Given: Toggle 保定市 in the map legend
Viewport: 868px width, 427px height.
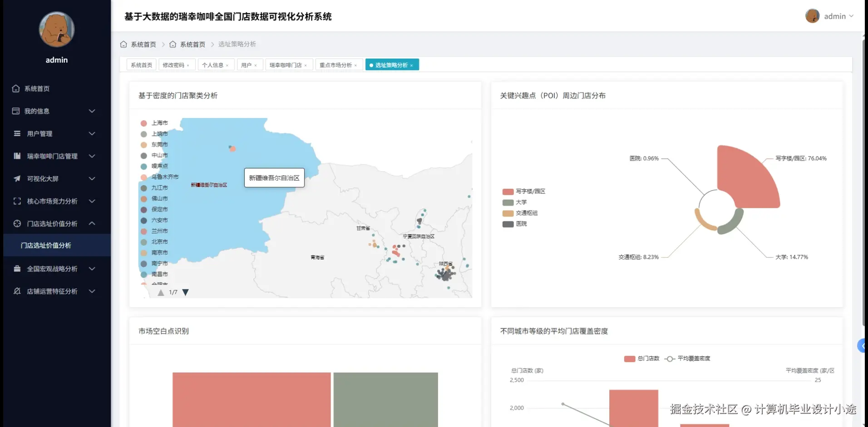Looking at the screenshot, I should pos(154,209).
